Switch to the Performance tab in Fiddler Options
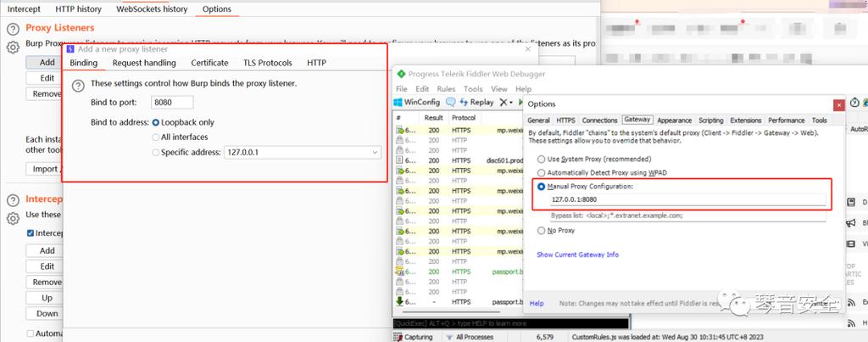Image resolution: width=868 pixels, height=342 pixels. click(786, 121)
